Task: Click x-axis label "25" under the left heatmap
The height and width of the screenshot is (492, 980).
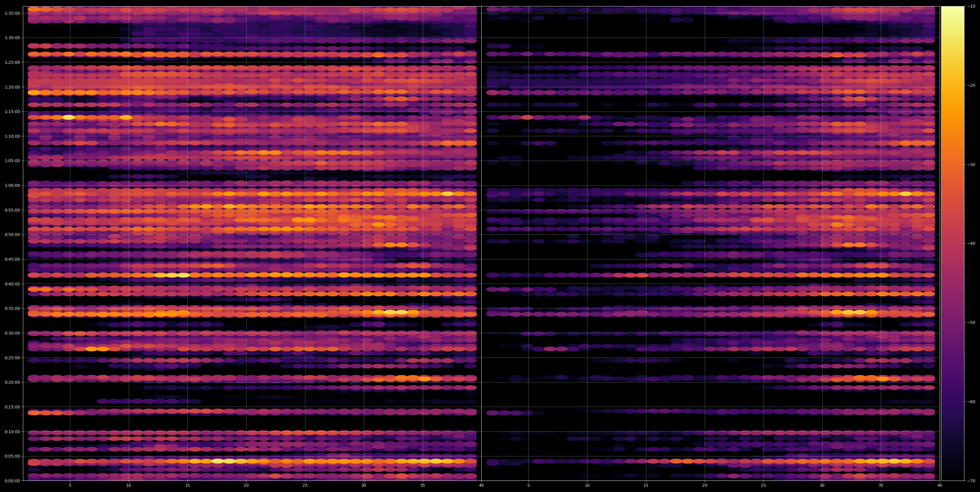Action: tap(305, 486)
